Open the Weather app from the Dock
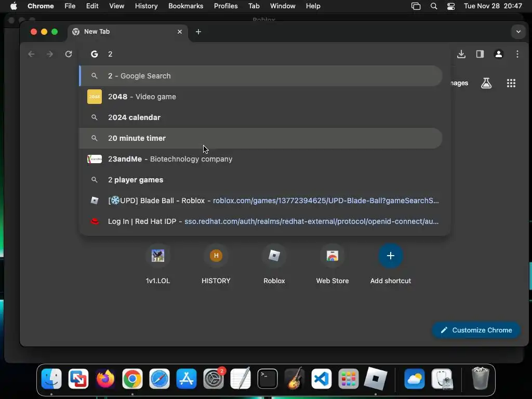Viewport: 532px width, 399px height. point(414,379)
